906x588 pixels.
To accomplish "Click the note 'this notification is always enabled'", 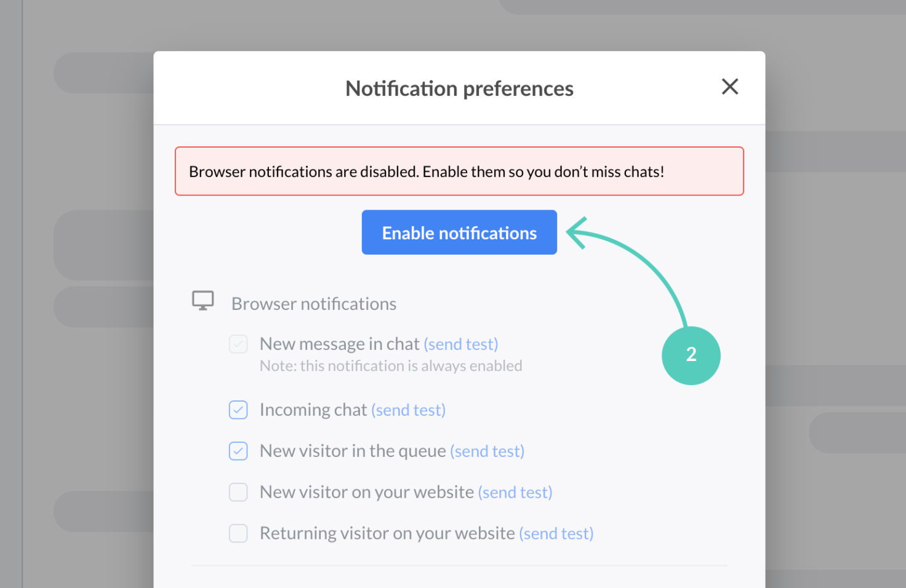I will 391,366.
